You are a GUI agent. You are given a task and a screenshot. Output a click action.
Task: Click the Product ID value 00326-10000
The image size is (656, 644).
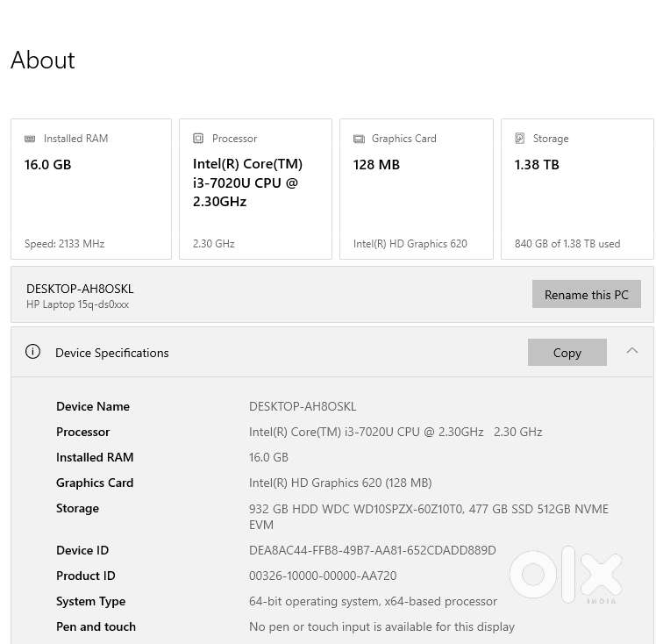(323, 576)
